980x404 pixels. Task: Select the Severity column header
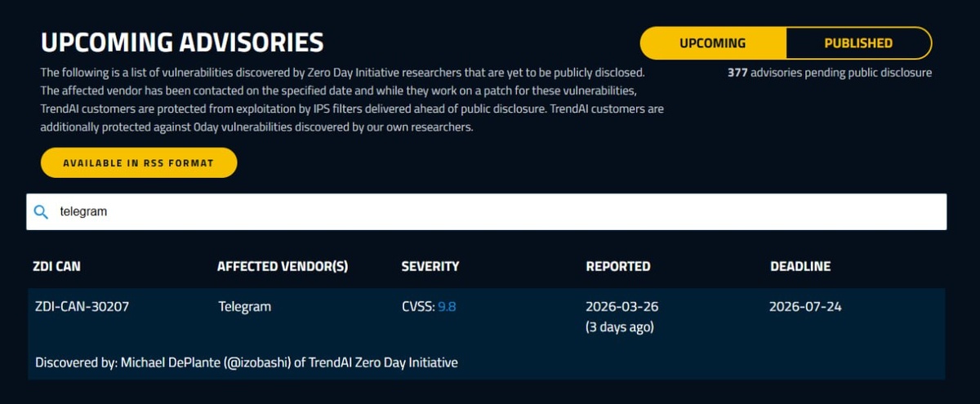(x=430, y=266)
